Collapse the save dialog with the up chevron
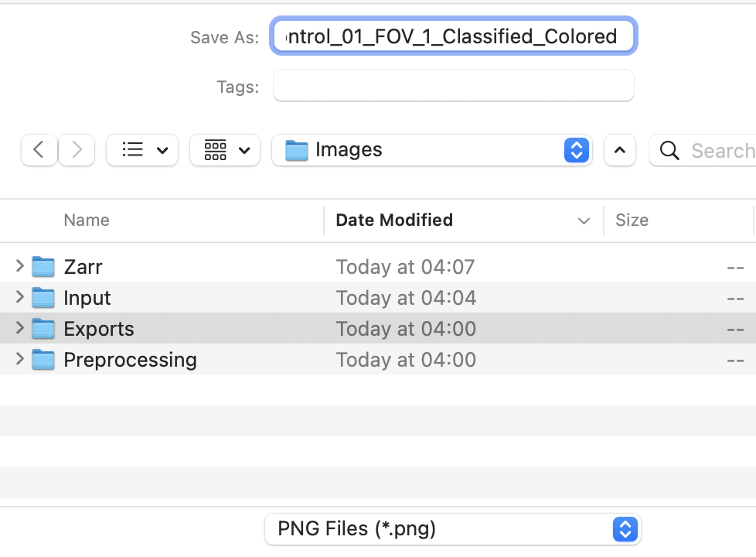This screenshot has height=557, width=756. pos(619,150)
